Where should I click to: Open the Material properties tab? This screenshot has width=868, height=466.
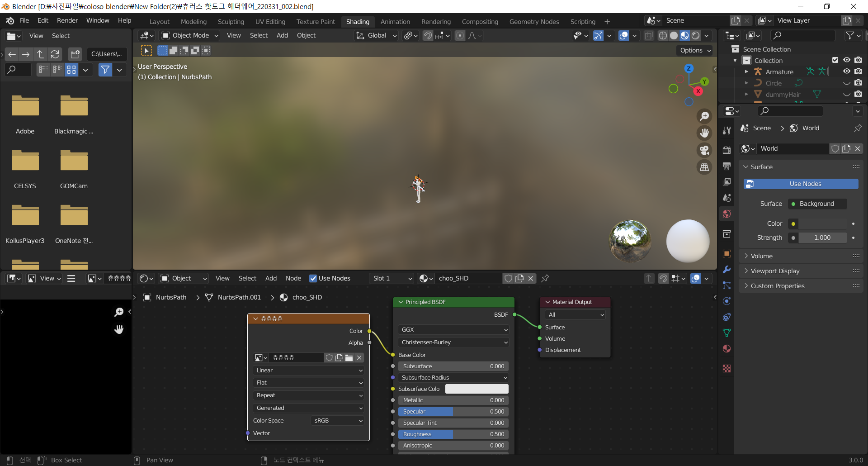click(x=726, y=348)
